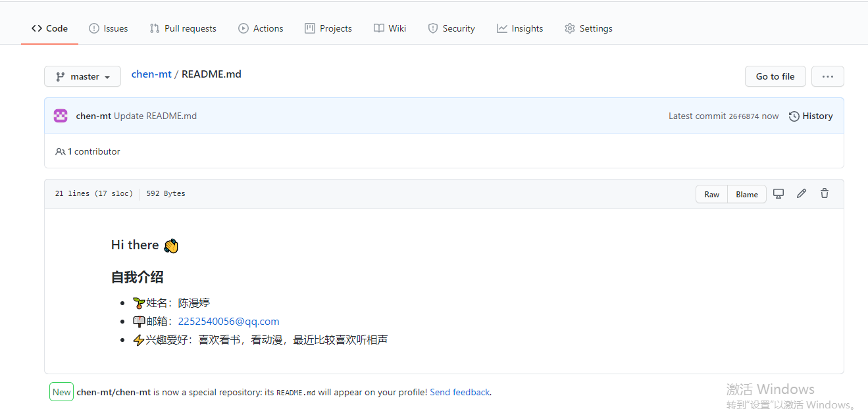Click the Code tab angle-brackets icon
Viewport: 868px width, 415px height.
tap(37, 28)
